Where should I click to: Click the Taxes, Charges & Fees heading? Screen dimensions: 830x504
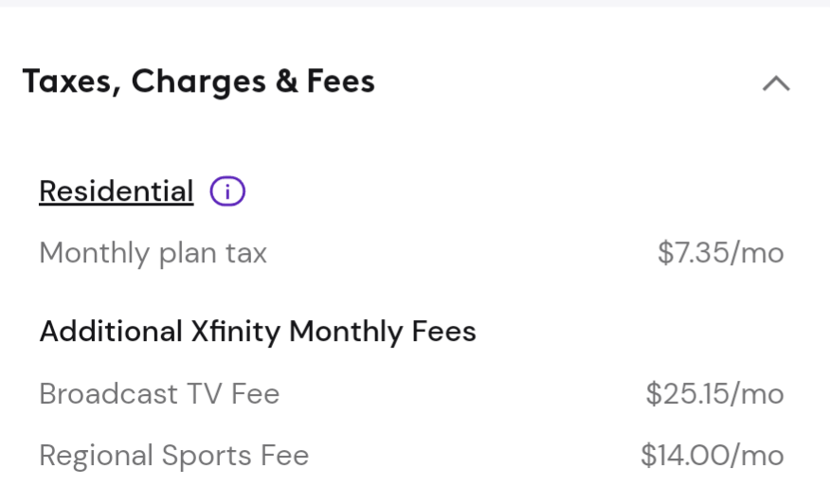coord(199,82)
